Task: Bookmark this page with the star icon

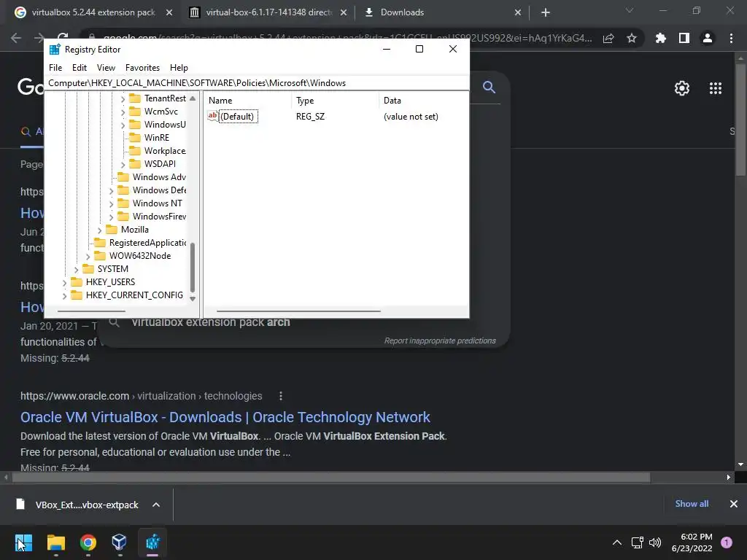Action: tap(632, 38)
